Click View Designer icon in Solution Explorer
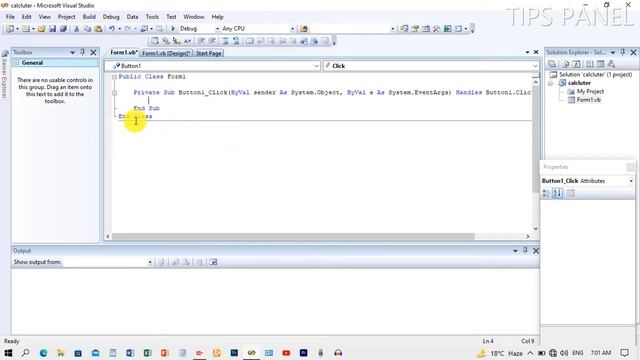Screen dimensions: 640x360 600,64
